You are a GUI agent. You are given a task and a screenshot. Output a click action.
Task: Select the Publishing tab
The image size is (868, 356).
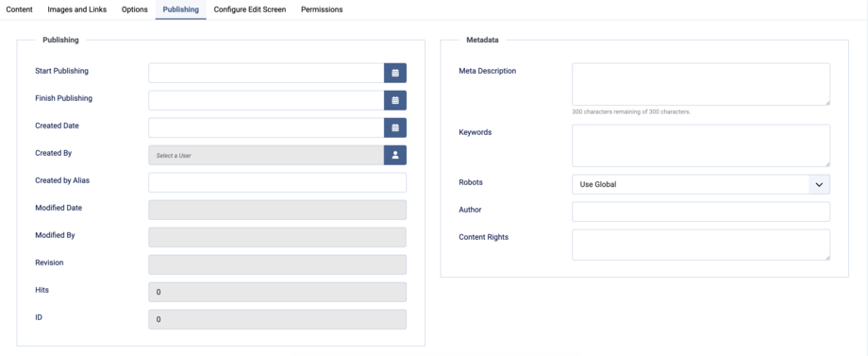180,9
